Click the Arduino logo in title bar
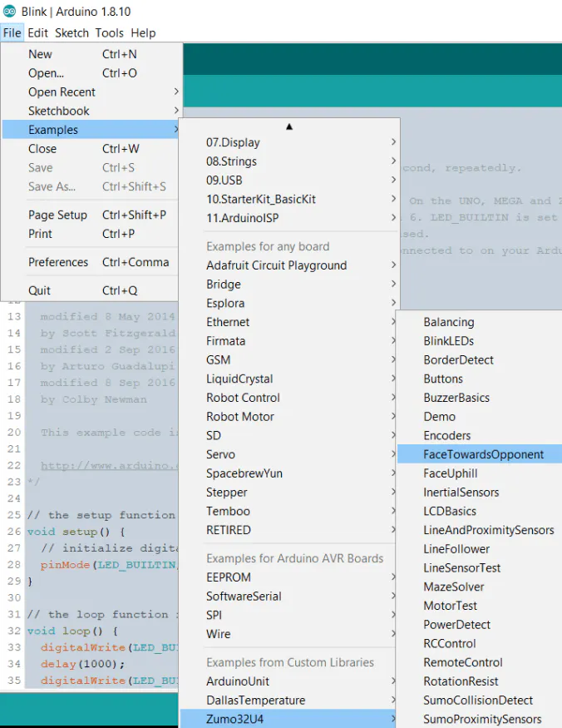The width and height of the screenshot is (562, 728). pos(9,11)
